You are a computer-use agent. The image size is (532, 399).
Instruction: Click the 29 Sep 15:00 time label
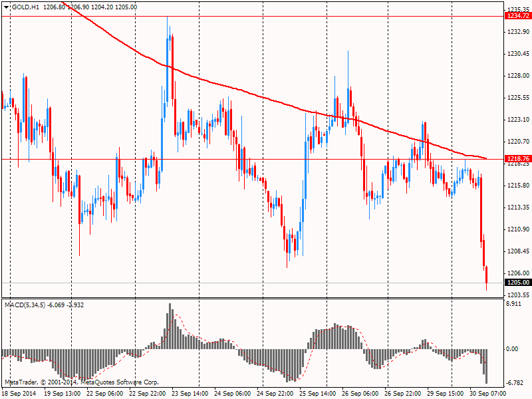(x=446, y=393)
